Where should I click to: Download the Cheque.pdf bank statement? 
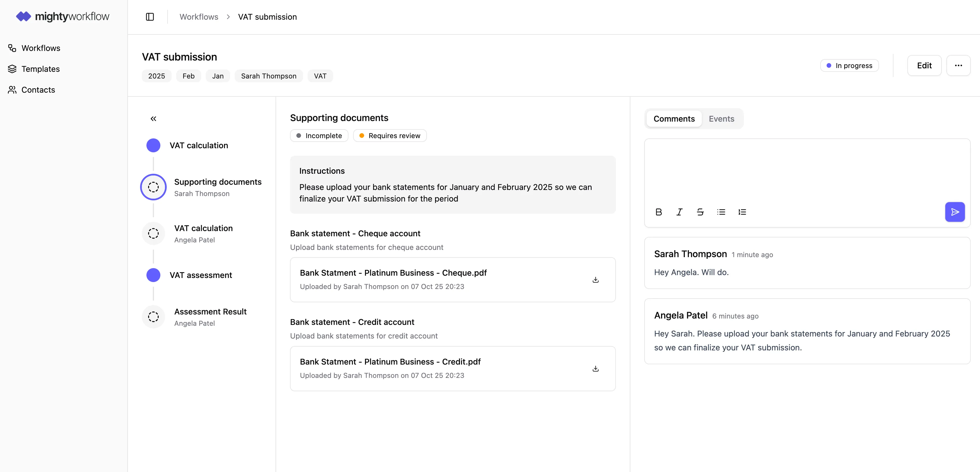pos(595,280)
